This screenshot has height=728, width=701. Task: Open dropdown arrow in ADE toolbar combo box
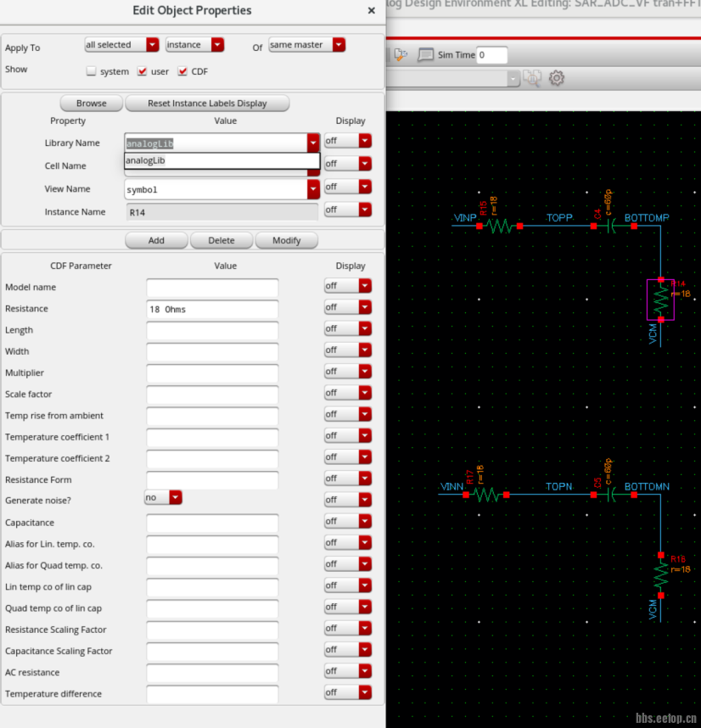[513, 79]
